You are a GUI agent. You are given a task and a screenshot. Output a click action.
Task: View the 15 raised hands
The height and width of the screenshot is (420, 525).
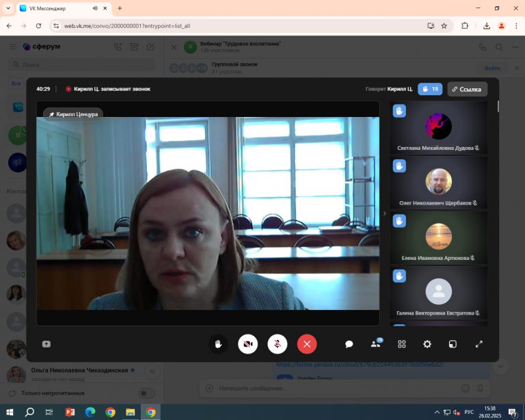(x=430, y=89)
